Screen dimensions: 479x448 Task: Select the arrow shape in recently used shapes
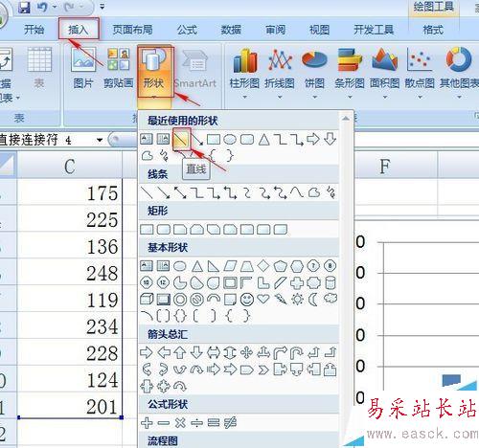[196, 140]
